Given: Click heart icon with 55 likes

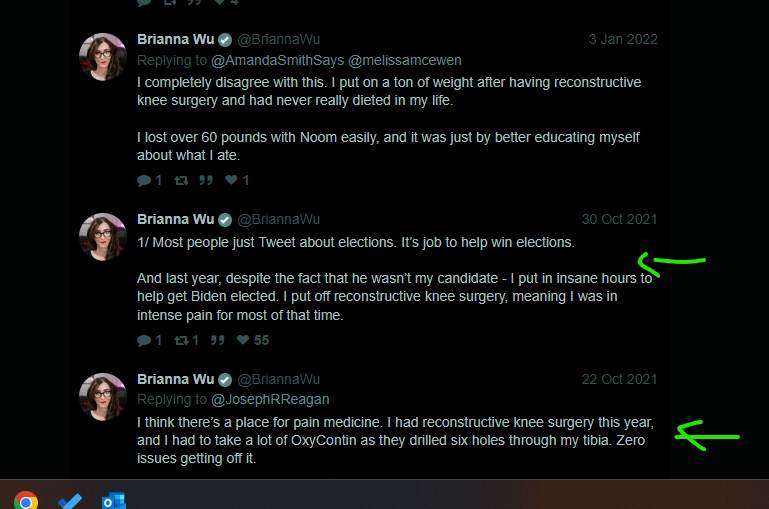Looking at the screenshot, I should click(x=243, y=340).
